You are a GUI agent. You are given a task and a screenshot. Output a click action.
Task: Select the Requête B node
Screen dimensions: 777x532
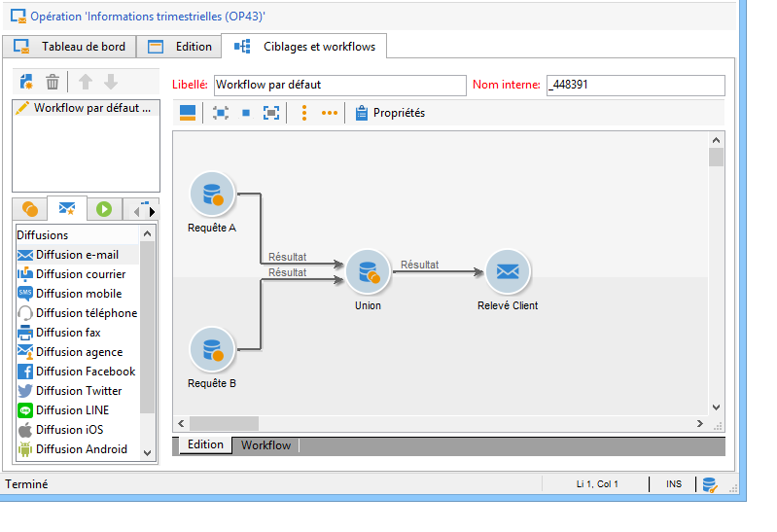tap(212, 349)
